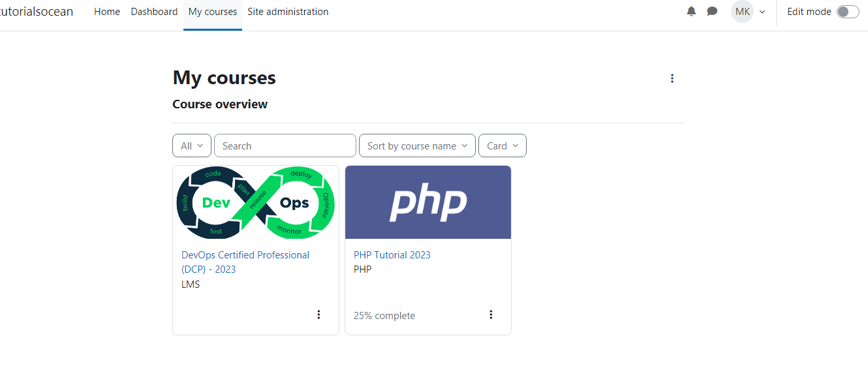Click the MK user avatar
Image resolution: width=868 pixels, height=368 pixels.
[742, 12]
